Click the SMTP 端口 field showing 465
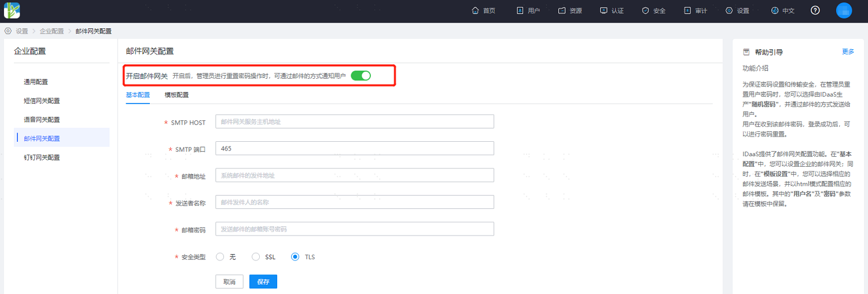The height and width of the screenshot is (294, 868). click(x=355, y=148)
